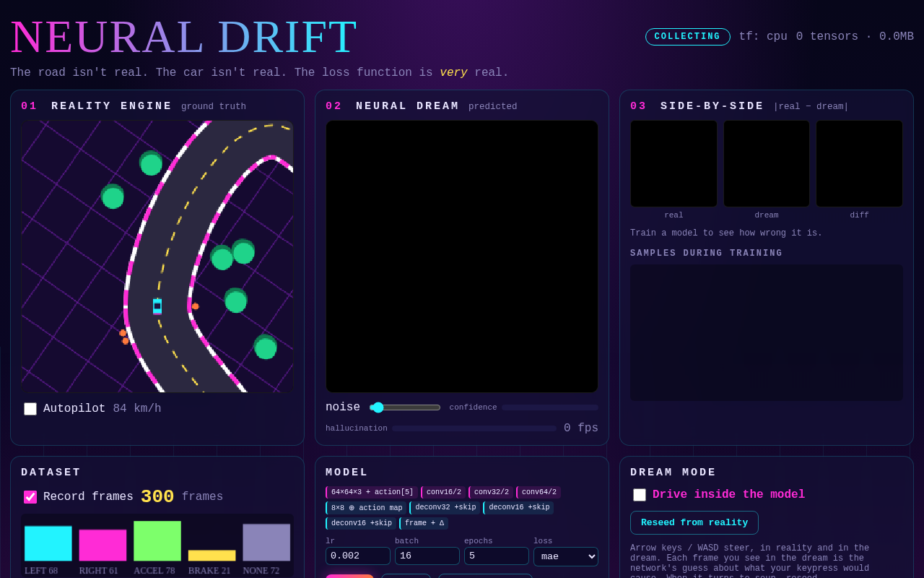Click the 0 fps readout

point(581,428)
